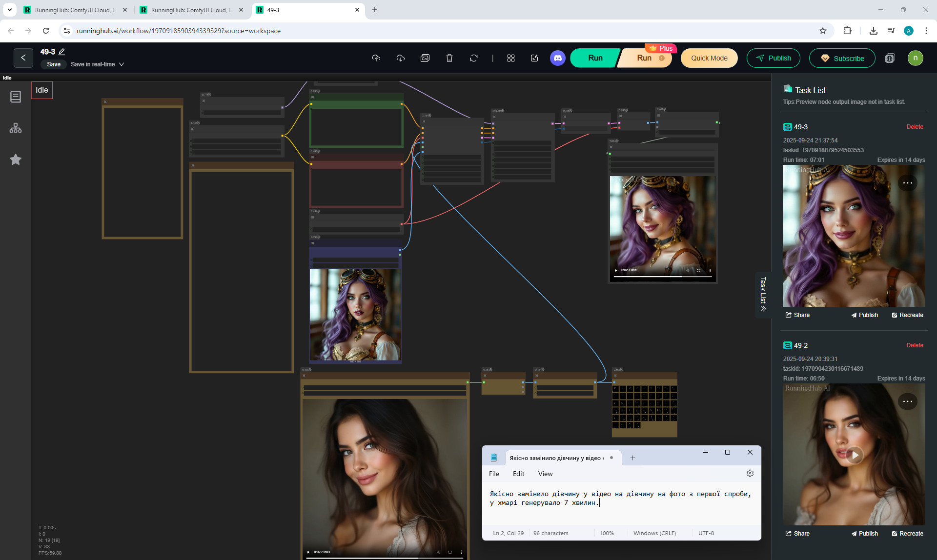Click the refresh icon in toolbar
937x560 pixels.
[474, 58]
